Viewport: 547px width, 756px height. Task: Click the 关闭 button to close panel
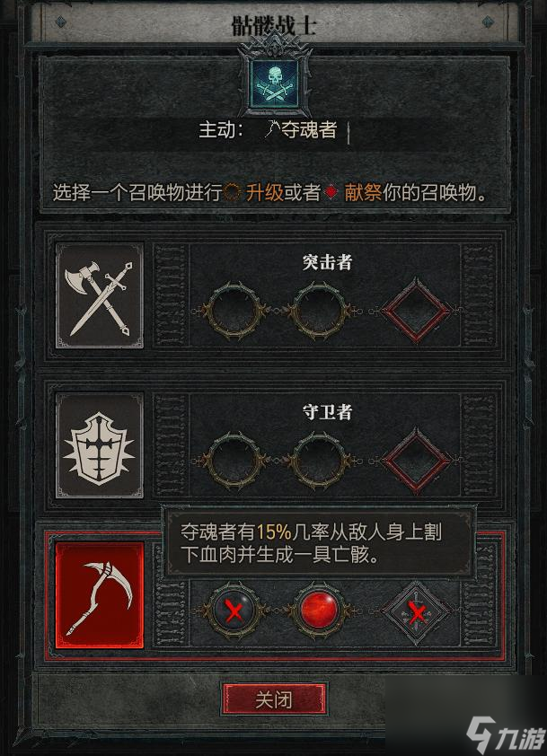(274, 699)
